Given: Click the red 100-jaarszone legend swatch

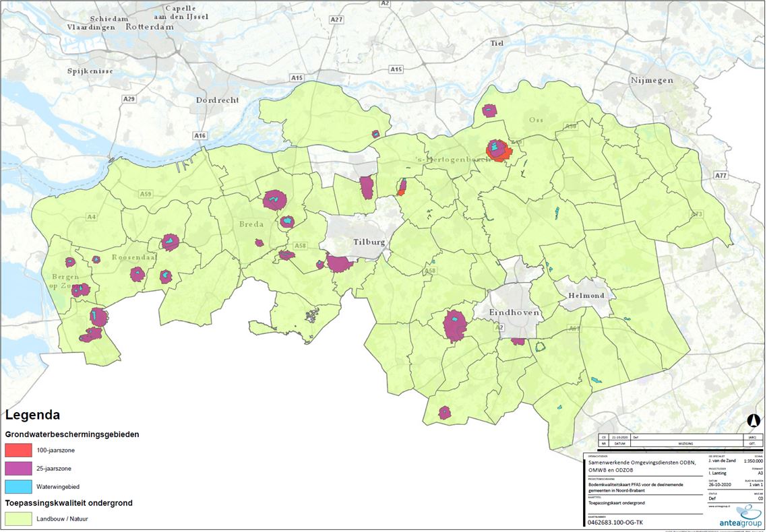Looking at the screenshot, I should (25, 449).
